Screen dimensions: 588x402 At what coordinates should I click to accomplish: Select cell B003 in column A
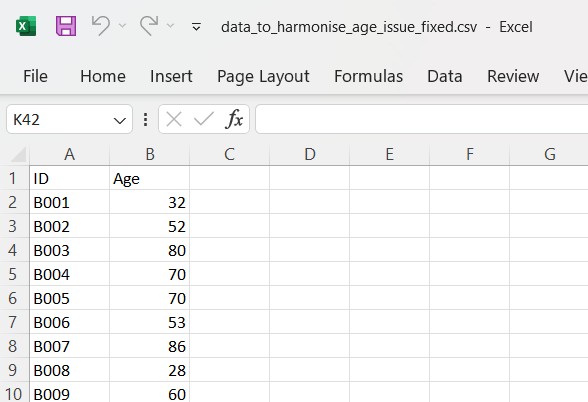pyautogui.click(x=69, y=250)
